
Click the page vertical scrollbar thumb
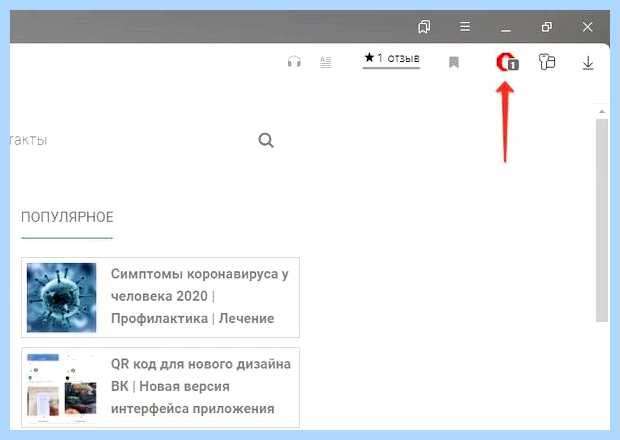click(602, 220)
